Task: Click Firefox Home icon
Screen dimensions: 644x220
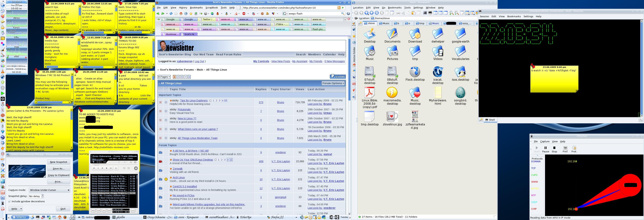Action: tap(181, 14)
